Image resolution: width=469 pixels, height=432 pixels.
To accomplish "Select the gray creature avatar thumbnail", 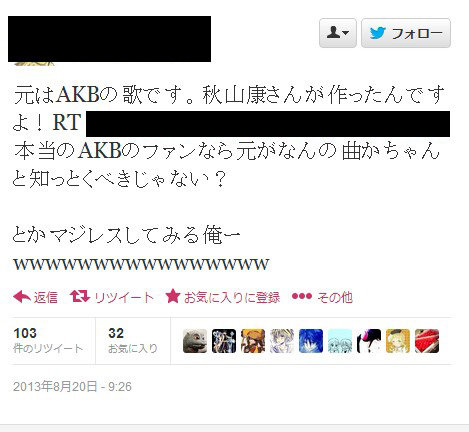I will [195, 341].
